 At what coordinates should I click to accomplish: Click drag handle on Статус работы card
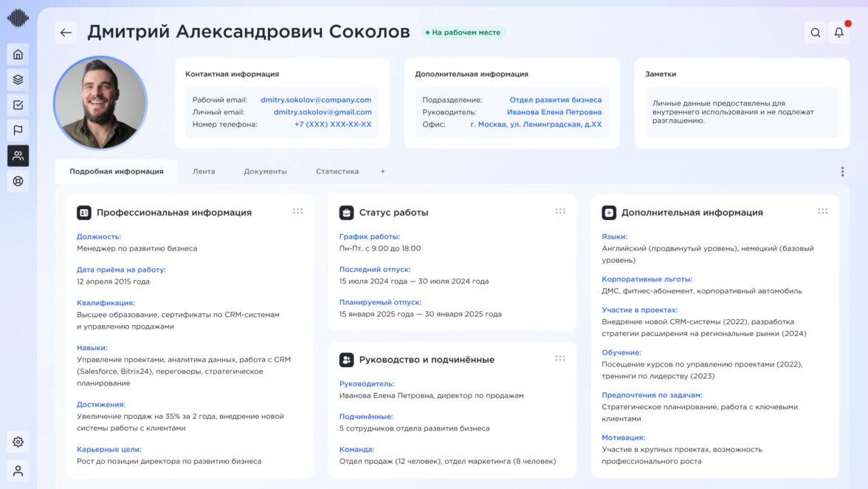coord(560,211)
